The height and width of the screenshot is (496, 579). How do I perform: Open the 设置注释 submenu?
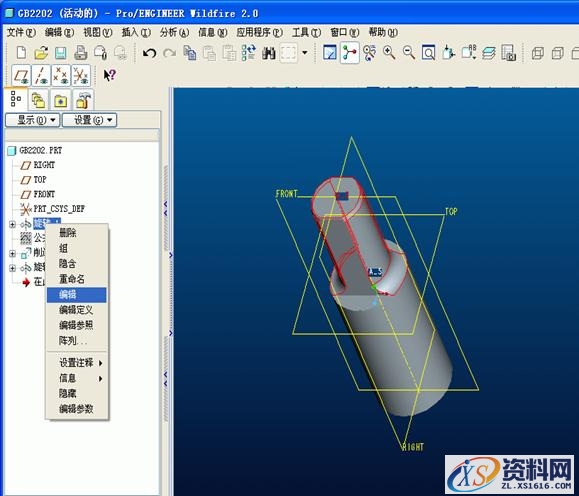coord(76,363)
